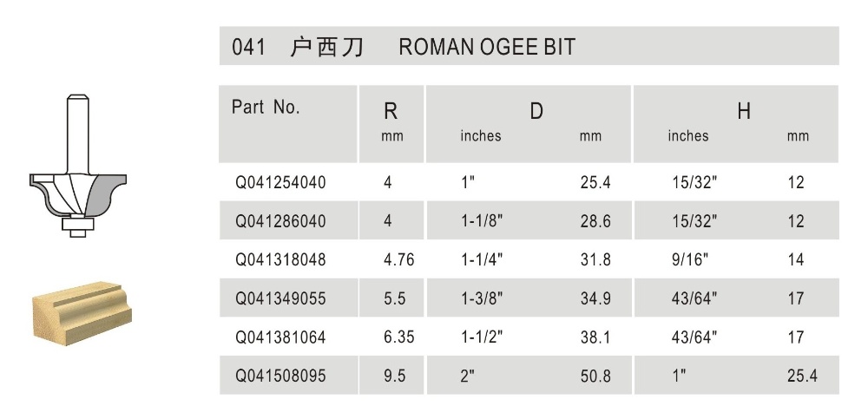Select part number Q041254040
This screenshot has width=868, height=419.
tap(280, 183)
